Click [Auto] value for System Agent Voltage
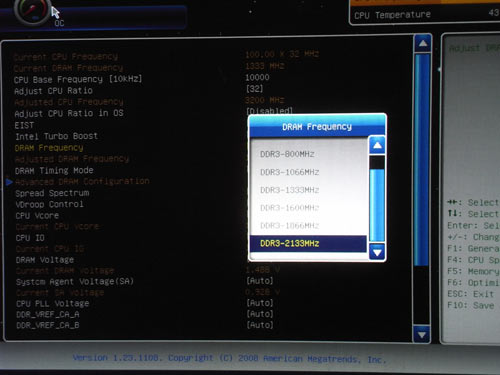The image size is (500, 375). [x=260, y=281]
